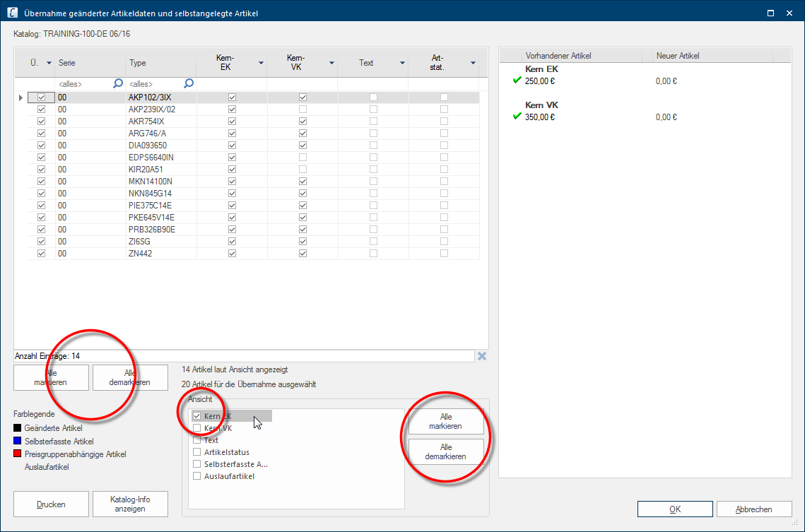Image resolution: width=805 pixels, height=532 pixels.
Task: Click the magnifier icon in Serie filter
Action: (x=118, y=83)
